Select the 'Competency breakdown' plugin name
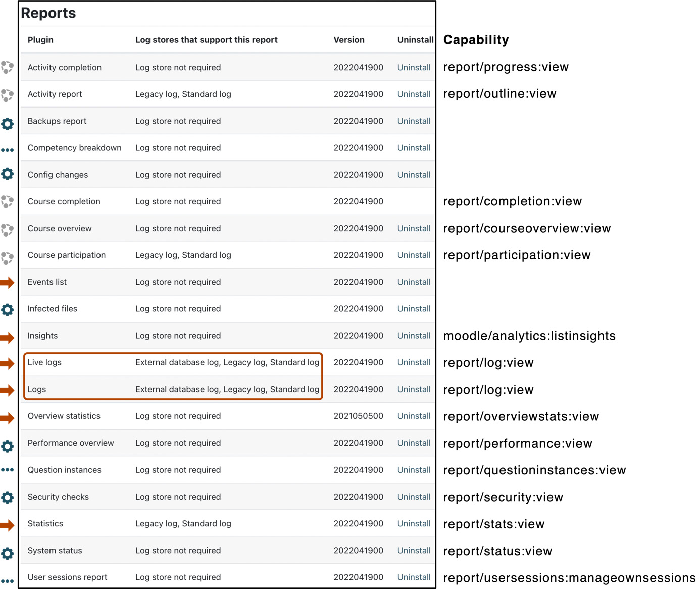The width and height of the screenshot is (700, 589). tap(75, 148)
